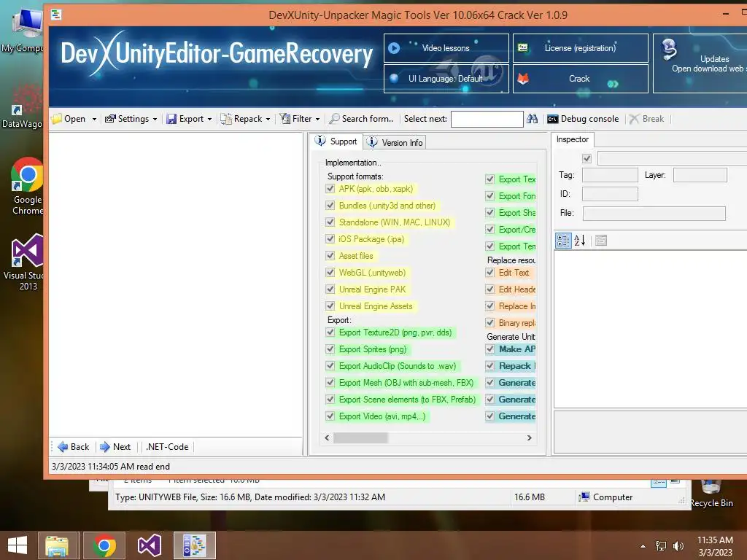This screenshot has width=747, height=560.
Task: Open File Explorer from taskbar
Action: point(57,545)
